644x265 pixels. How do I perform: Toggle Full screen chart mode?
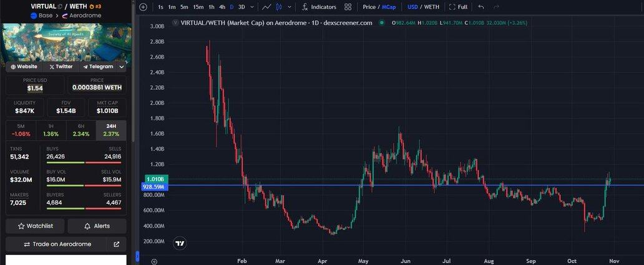[x=458, y=7]
